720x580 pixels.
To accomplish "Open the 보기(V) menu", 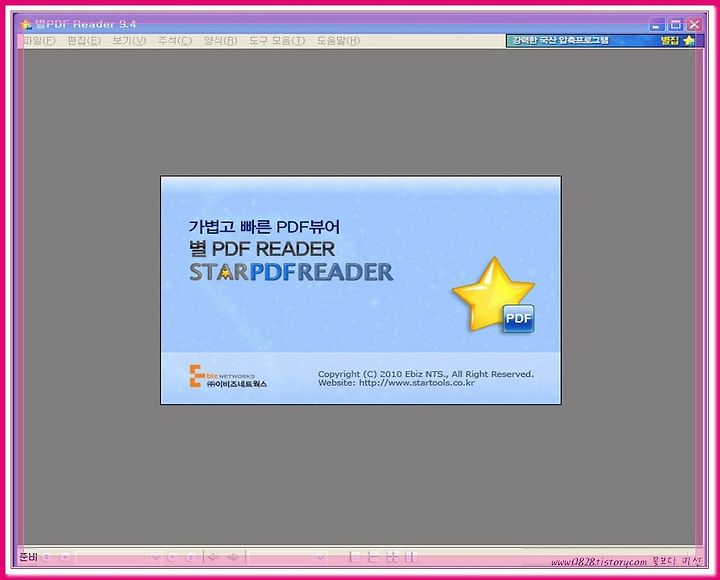I will coord(129,41).
